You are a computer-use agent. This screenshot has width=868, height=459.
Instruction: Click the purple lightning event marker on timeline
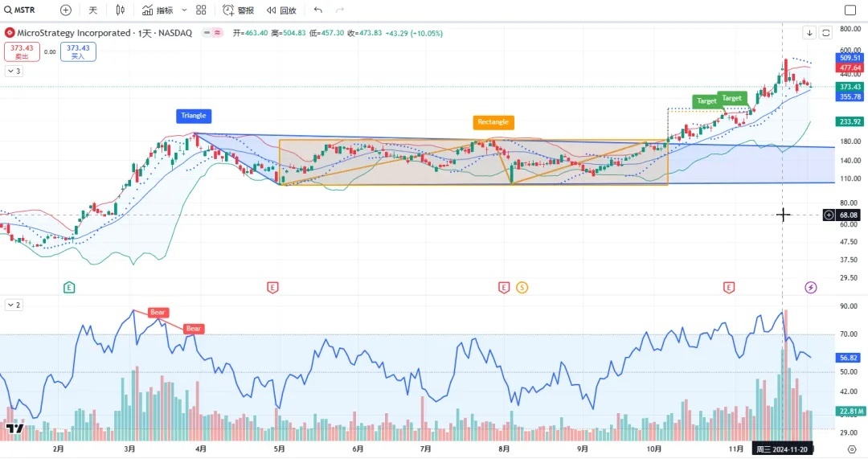point(811,287)
